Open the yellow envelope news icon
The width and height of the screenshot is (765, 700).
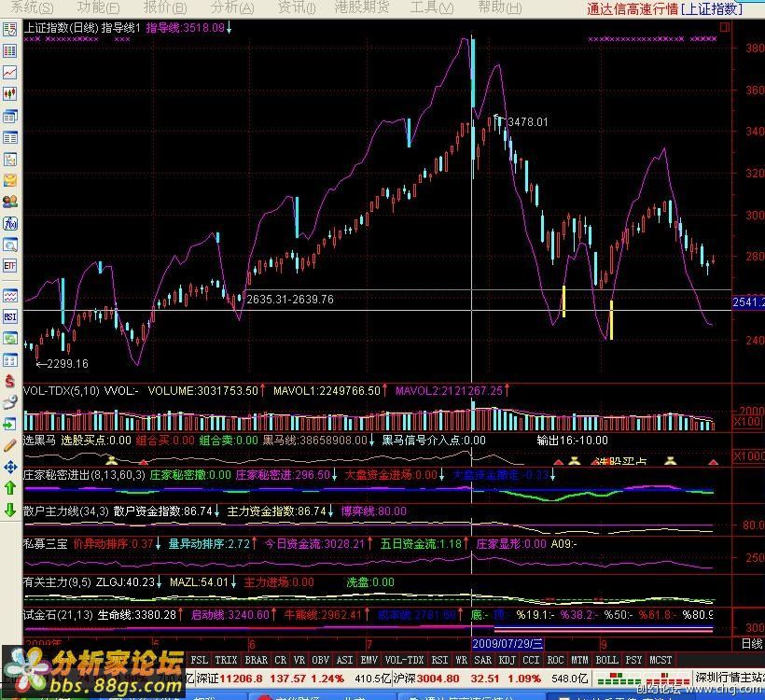(x=9, y=180)
